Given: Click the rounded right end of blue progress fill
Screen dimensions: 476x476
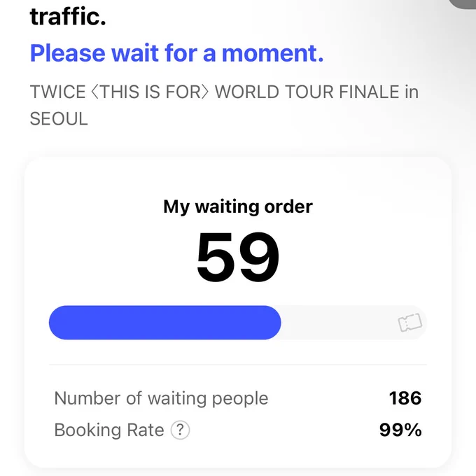Looking at the screenshot, I should [x=272, y=323].
